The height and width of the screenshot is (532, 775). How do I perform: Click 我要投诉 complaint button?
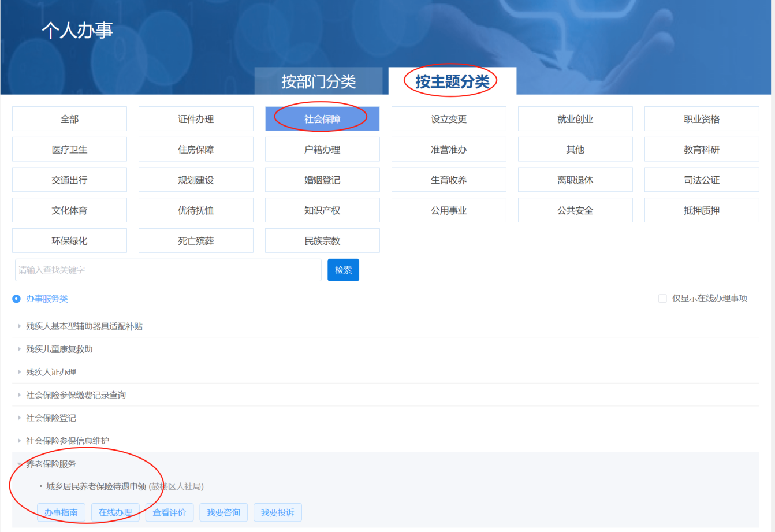(x=278, y=513)
